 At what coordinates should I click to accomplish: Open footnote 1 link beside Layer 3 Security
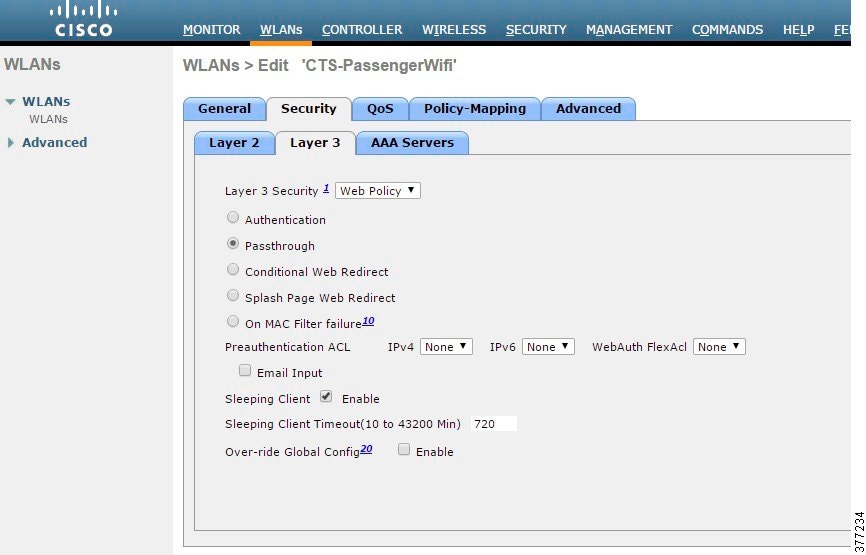coord(326,188)
